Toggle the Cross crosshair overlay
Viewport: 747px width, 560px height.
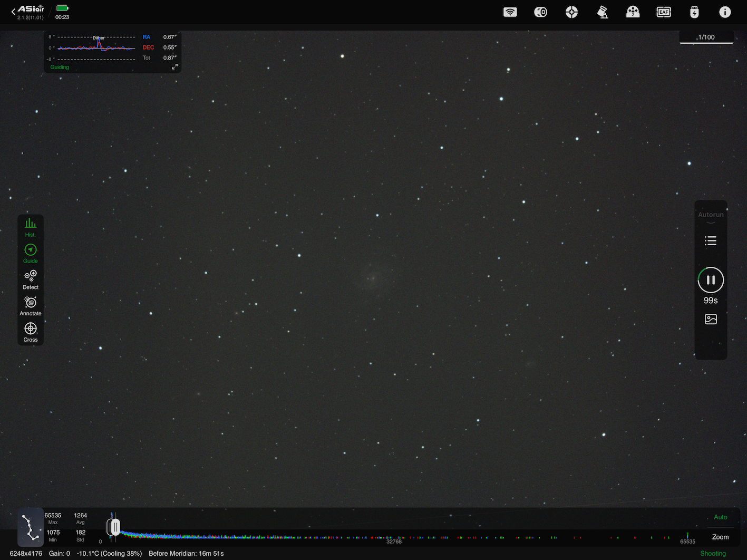pos(31,332)
